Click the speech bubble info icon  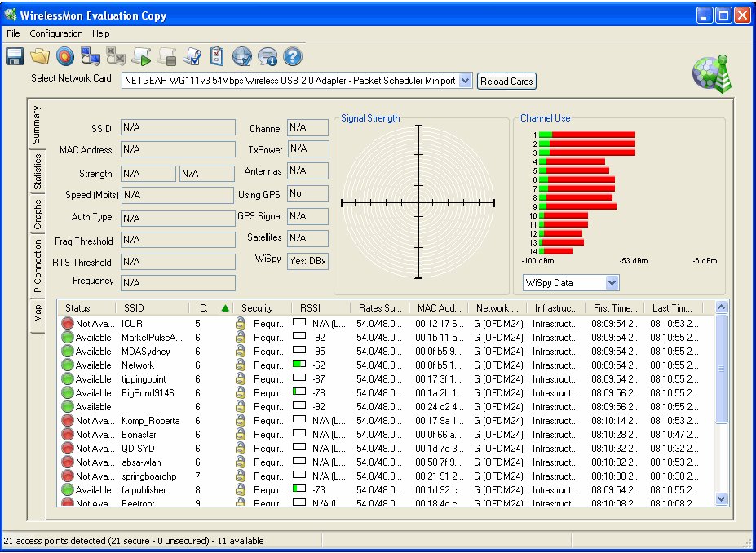(267, 57)
